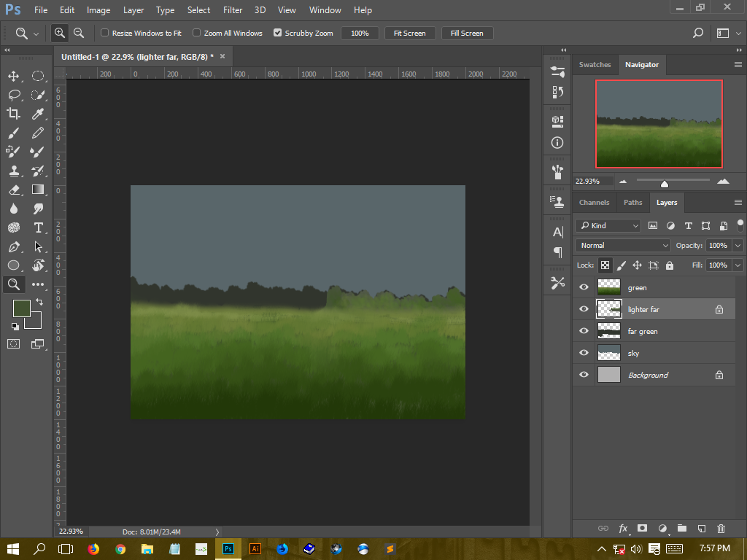Expand the Opacity slider dropdown arrow

pyautogui.click(x=738, y=245)
